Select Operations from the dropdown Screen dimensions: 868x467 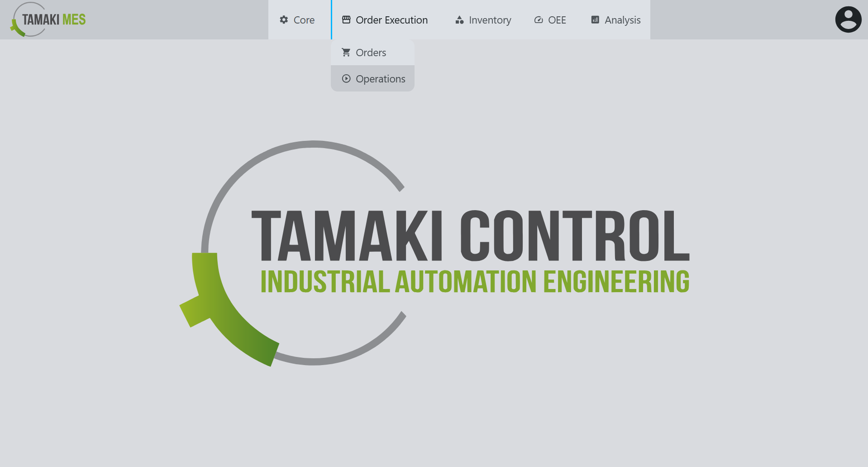click(380, 79)
